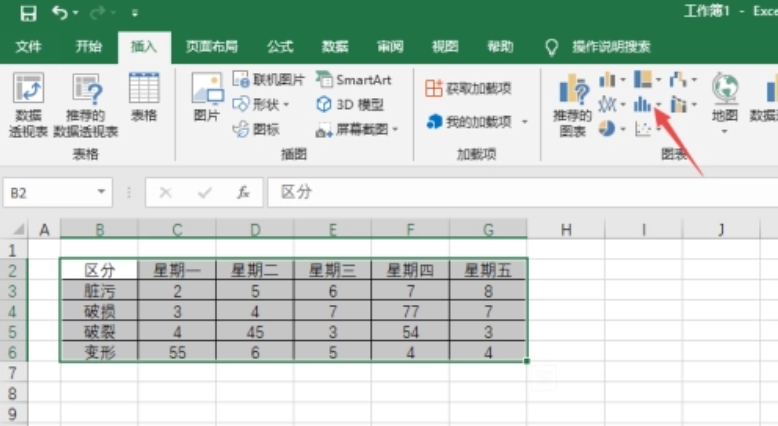The width and height of the screenshot is (778, 426).
Task: Click the insert function fx icon
Action: (243, 192)
